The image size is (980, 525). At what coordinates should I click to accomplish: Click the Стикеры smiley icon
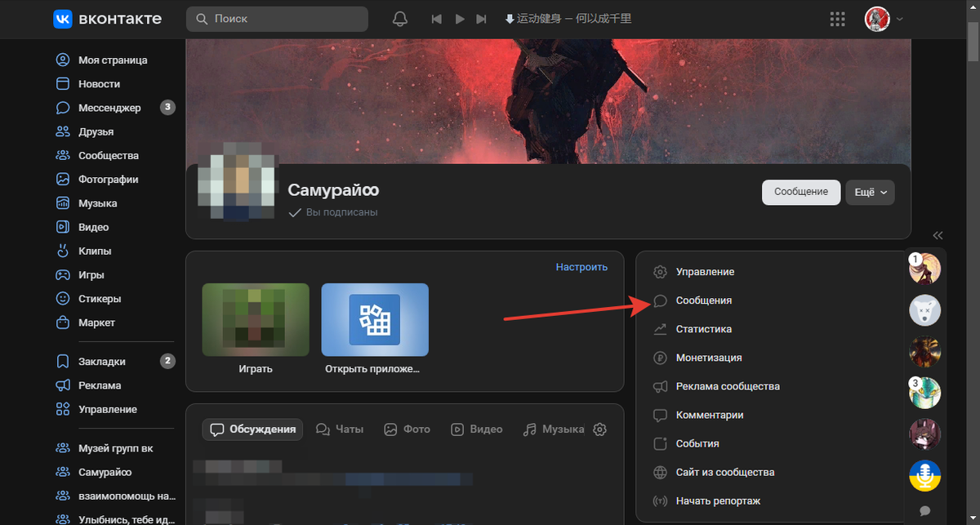point(63,299)
